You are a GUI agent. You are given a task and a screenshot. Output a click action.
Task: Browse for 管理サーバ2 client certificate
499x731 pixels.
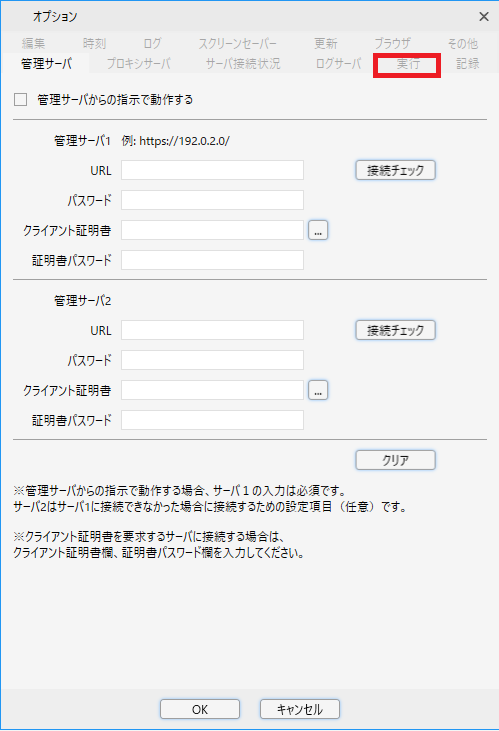(318, 390)
